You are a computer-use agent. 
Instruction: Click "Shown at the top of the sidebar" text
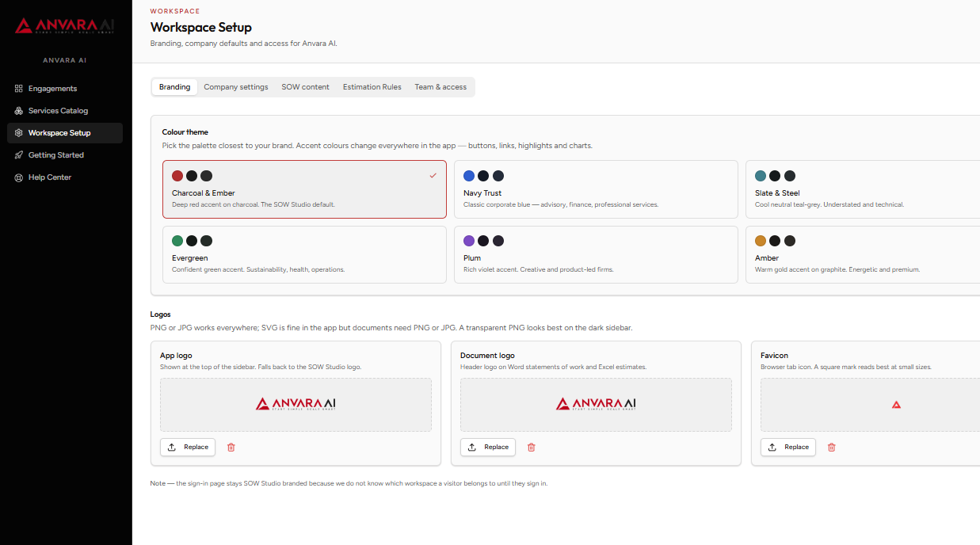[261, 367]
